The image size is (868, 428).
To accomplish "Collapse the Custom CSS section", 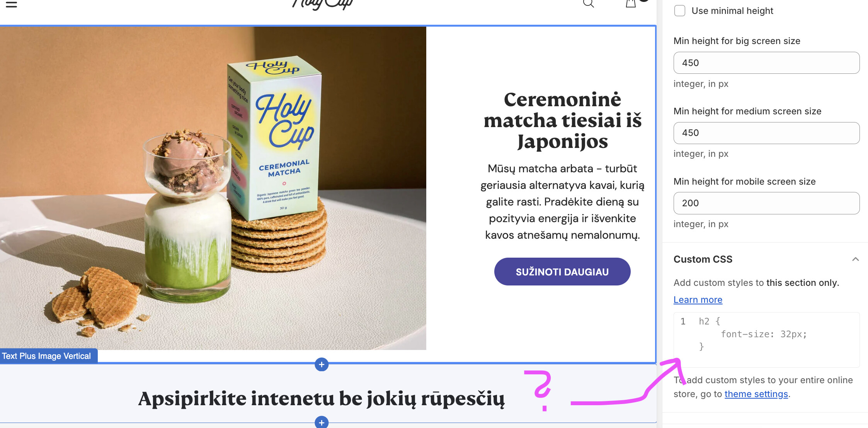I will tap(856, 259).
